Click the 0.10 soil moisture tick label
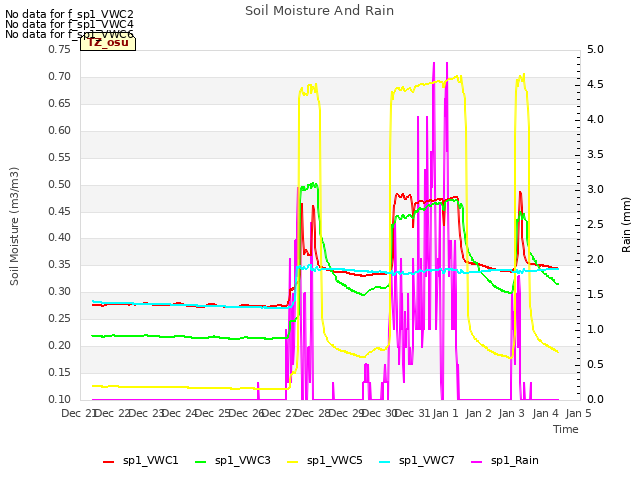The image size is (640, 480). [x=60, y=399]
